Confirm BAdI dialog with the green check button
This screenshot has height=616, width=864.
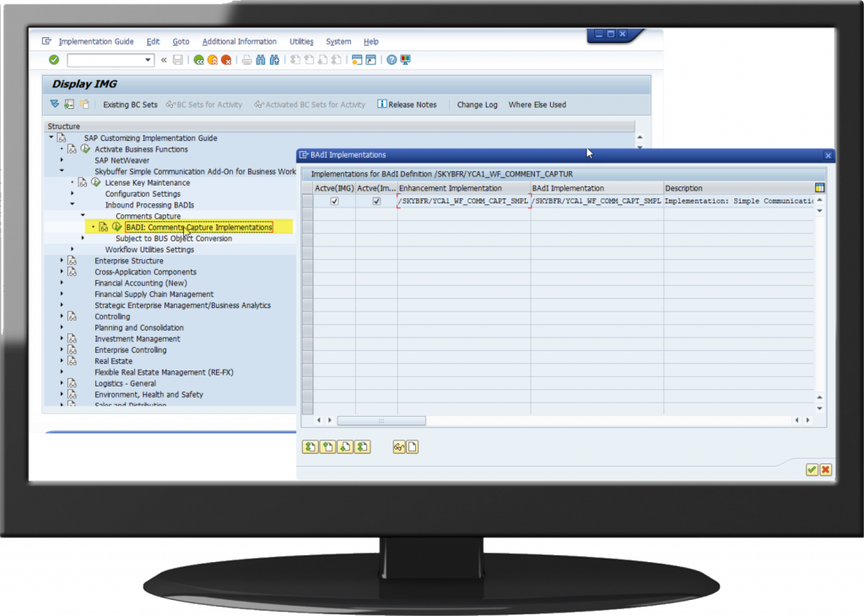click(812, 469)
